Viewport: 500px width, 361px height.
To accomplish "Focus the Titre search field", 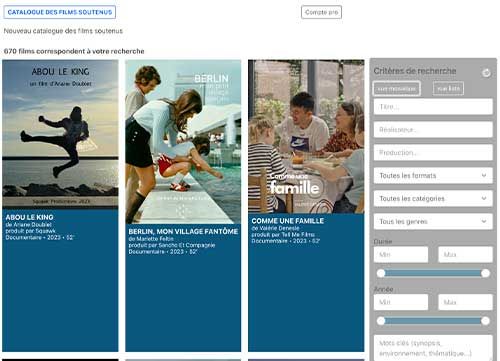I will point(433,107).
